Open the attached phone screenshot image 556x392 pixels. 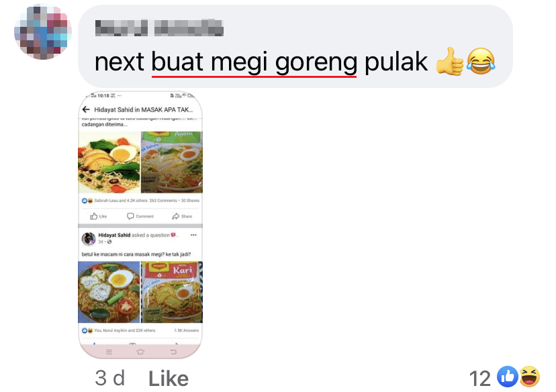pyautogui.click(x=140, y=225)
